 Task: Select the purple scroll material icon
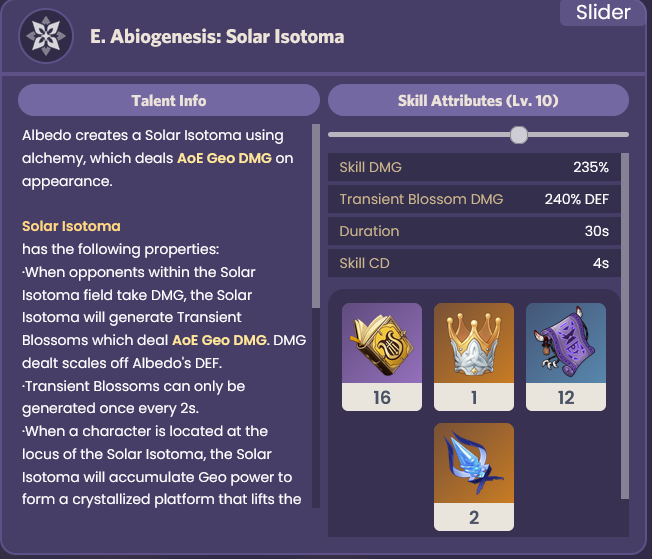pos(566,341)
